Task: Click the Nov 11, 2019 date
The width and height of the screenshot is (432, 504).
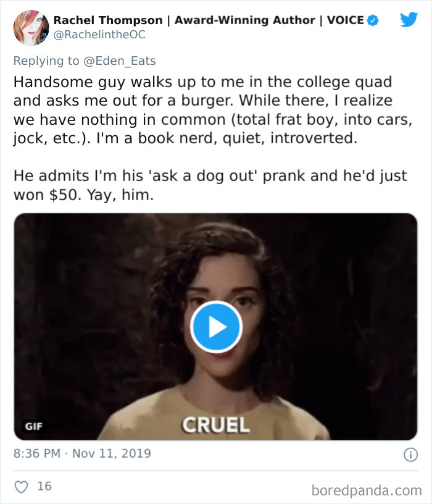Action: (x=111, y=453)
